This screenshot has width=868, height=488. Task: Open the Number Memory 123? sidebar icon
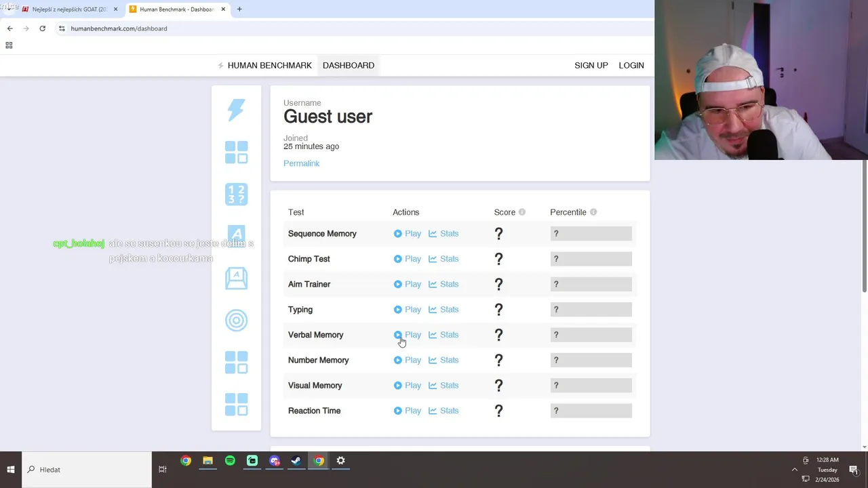(x=236, y=195)
